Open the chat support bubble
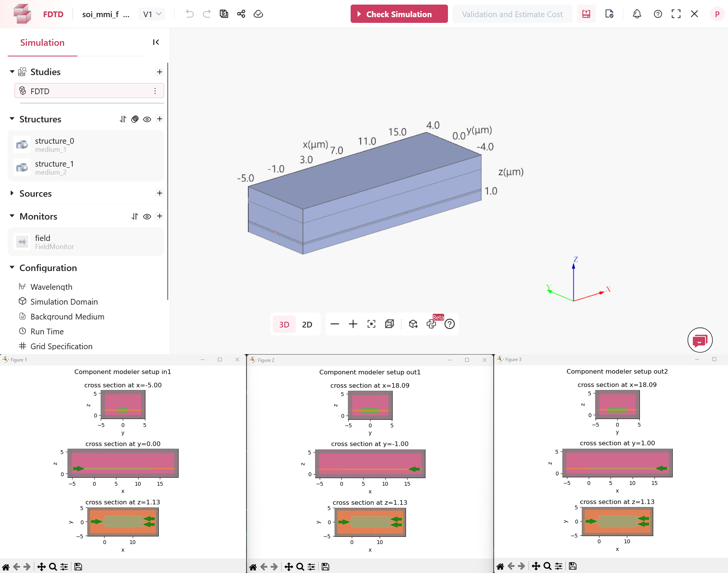 [x=700, y=340]
